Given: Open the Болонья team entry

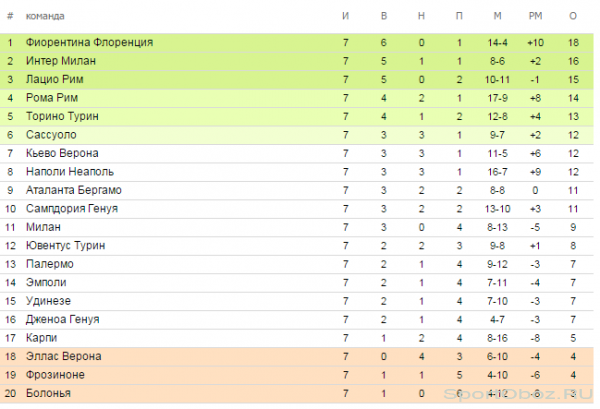Looking at the screenshot, I should (48, 393).
